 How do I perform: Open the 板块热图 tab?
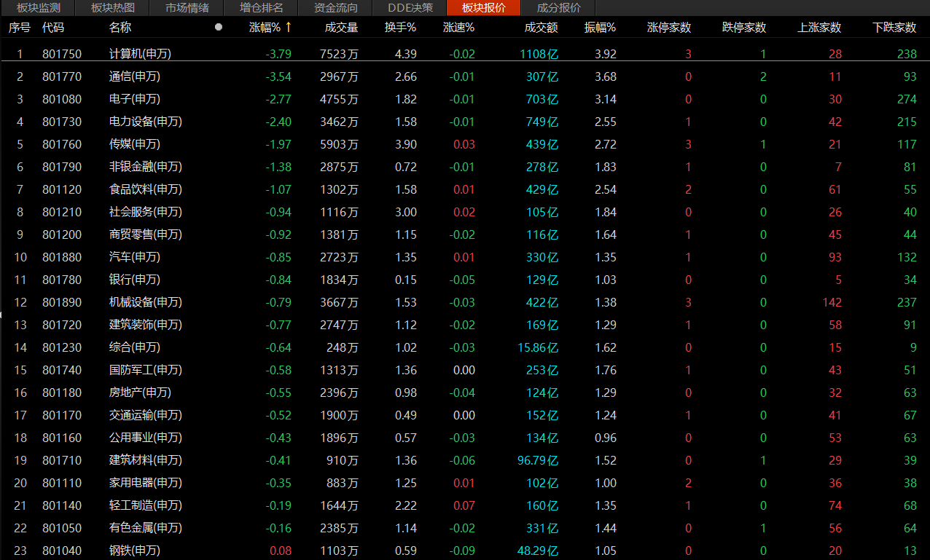[113, 8]
